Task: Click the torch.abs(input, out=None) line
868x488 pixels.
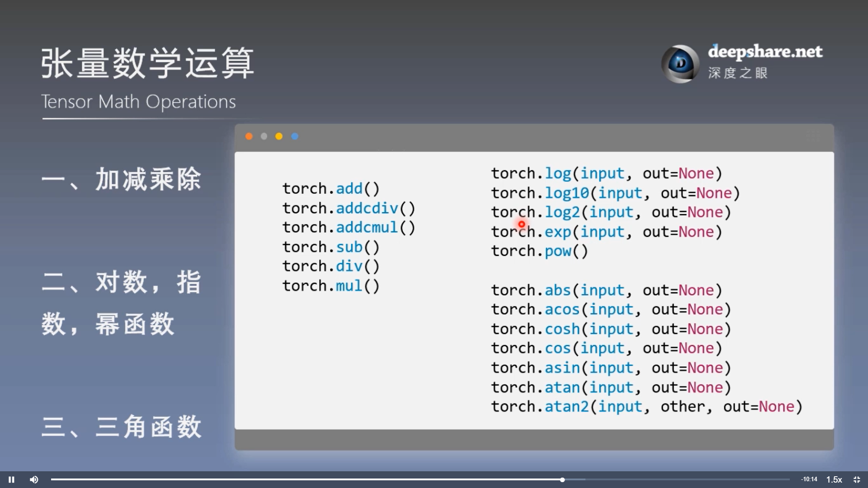Action: pos(607,291)
